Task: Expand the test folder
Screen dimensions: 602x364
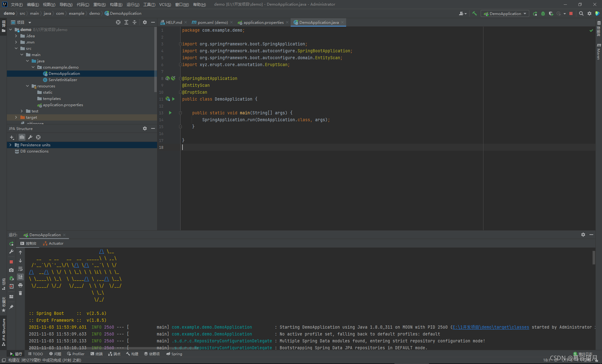Action: 22,111
